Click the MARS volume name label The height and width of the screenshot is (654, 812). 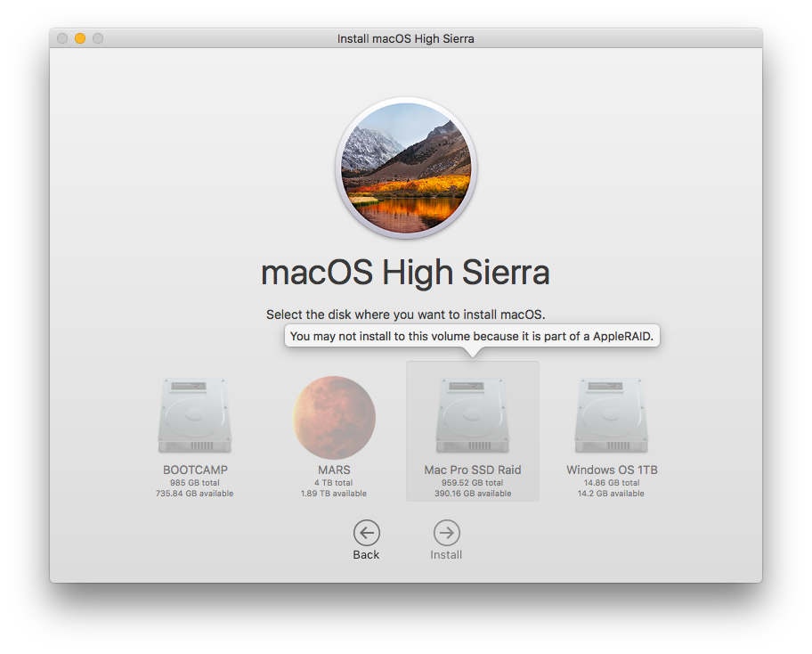point(334,470)
